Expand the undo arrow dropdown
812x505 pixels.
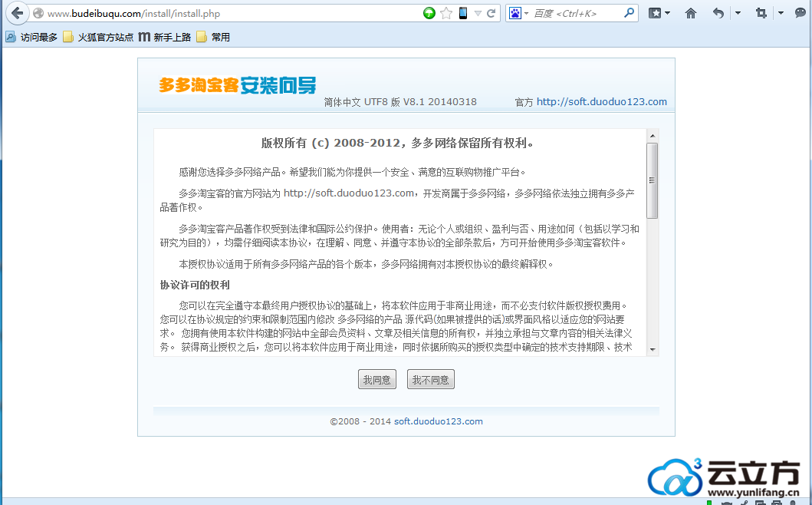738,14
